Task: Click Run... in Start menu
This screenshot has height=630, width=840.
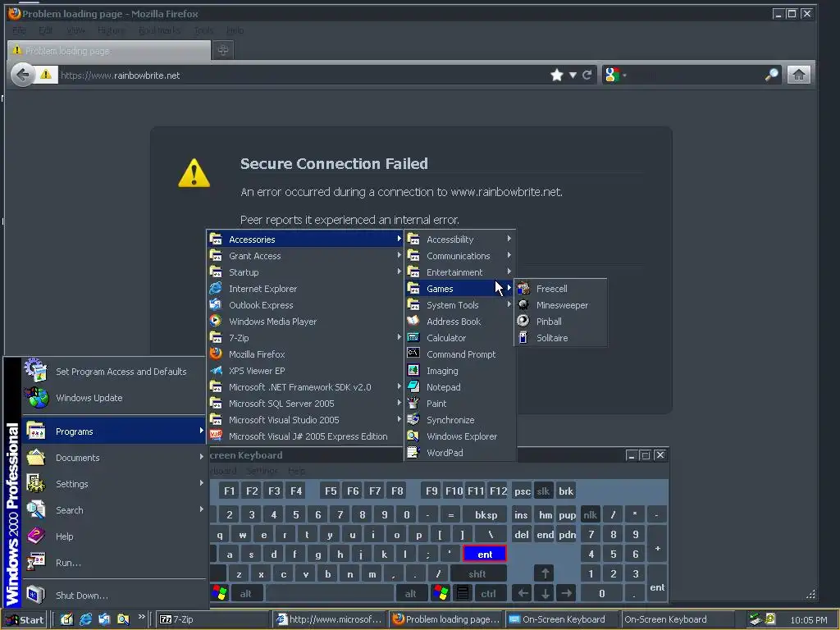Action: tap(113, 563)
